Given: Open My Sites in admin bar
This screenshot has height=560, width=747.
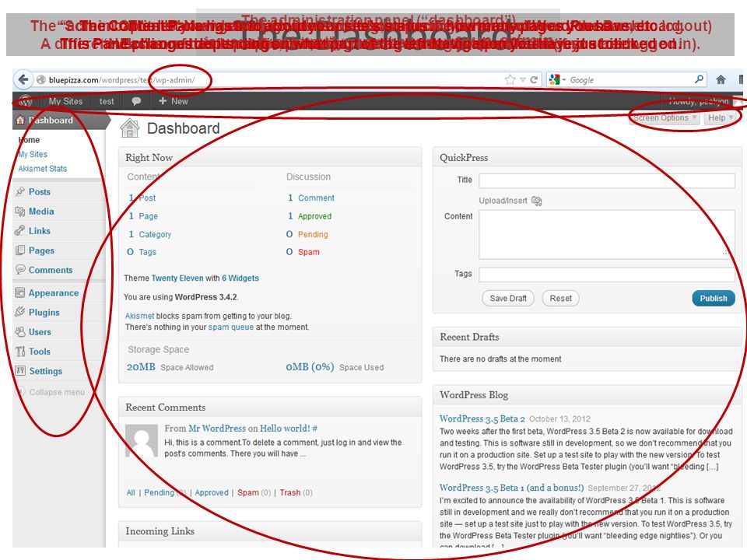Looking at the screenshot, I should tap(65, 101).
